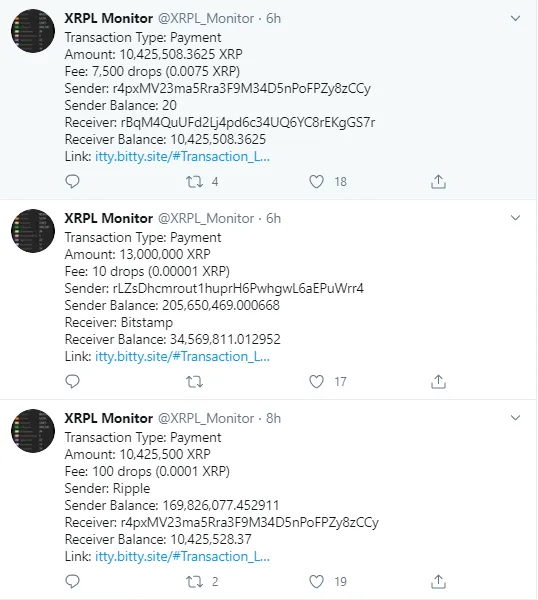Image resolution: width=538 pixels, height=600 pixels.
Task: Like the tweet showing 18 likes
Action: coord(316,182)
